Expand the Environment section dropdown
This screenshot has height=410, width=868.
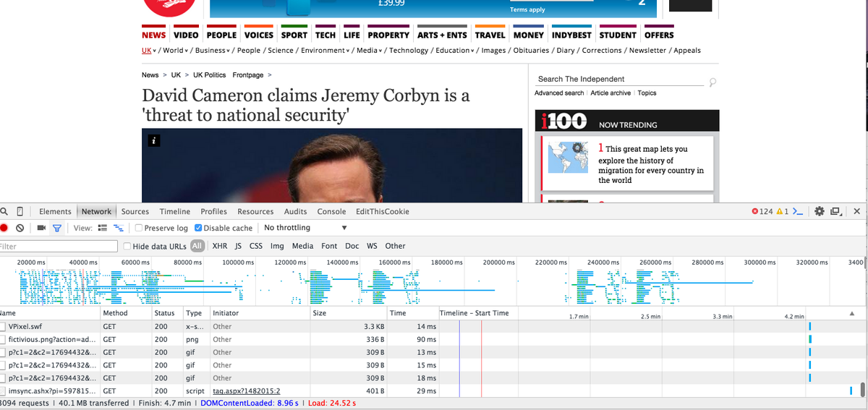[x=349, y=51]
